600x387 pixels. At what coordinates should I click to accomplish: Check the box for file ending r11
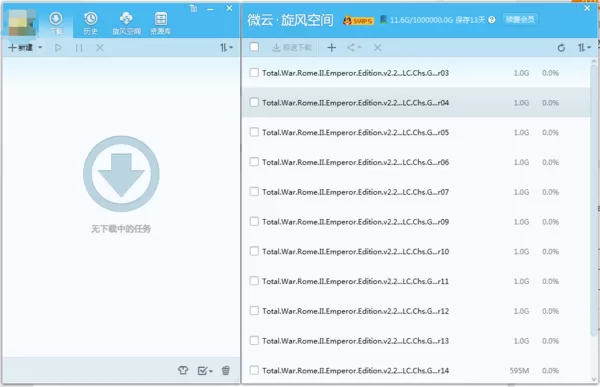[x=254, y=281]
